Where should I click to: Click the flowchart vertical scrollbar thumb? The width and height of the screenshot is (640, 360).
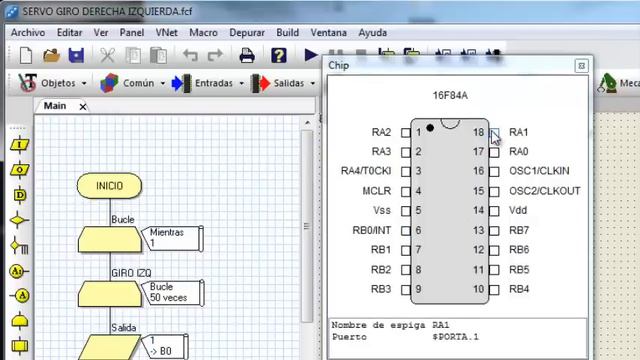tap(307, 226)
